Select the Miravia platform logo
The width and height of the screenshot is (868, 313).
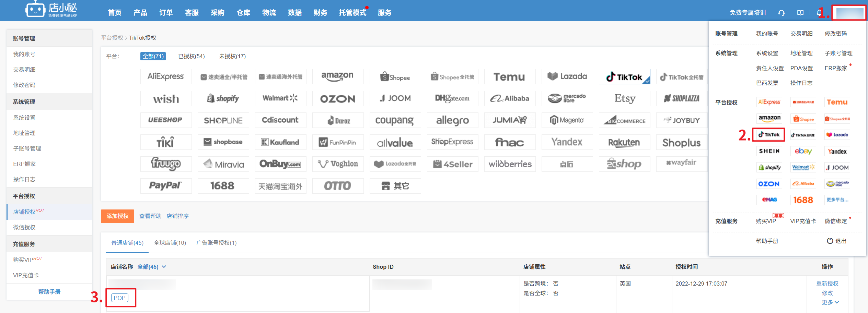pyautogui.click(x=223, y=164)
